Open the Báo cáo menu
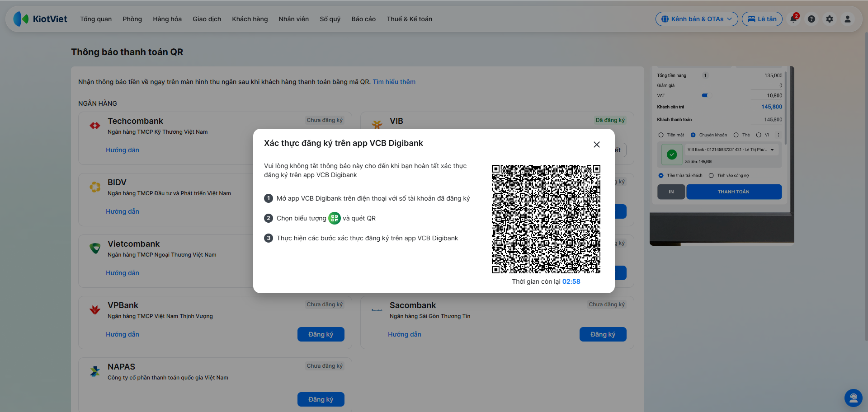The image size is (868, 412). (x=363, y=19)
